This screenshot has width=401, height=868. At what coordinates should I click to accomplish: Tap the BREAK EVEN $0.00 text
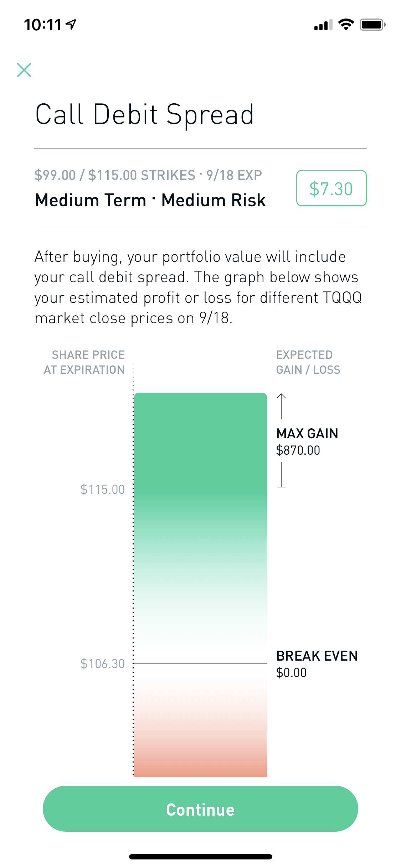[x=317, y=663]
